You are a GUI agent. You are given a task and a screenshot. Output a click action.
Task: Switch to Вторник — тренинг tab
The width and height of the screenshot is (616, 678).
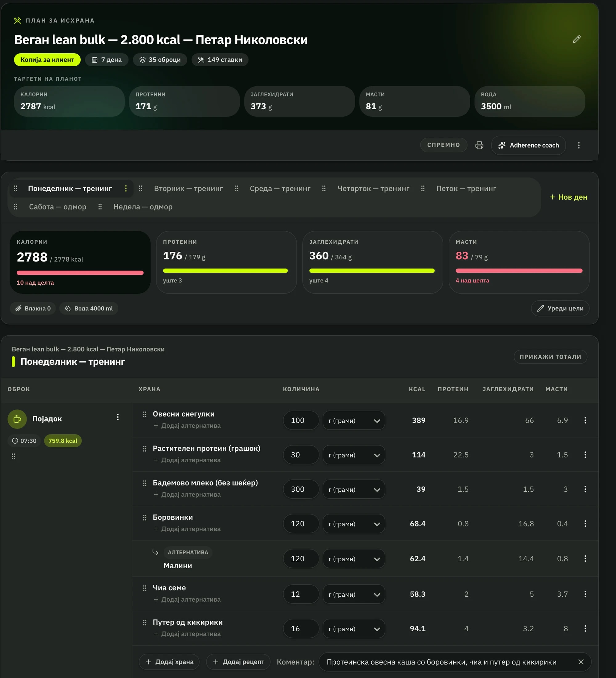[x=188, y=188]
